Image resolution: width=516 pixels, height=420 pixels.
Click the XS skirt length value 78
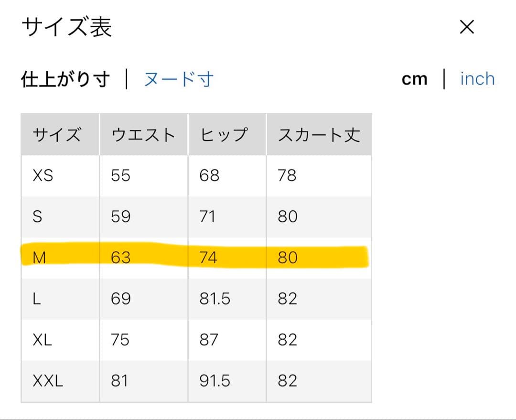(x=287, y=176)
